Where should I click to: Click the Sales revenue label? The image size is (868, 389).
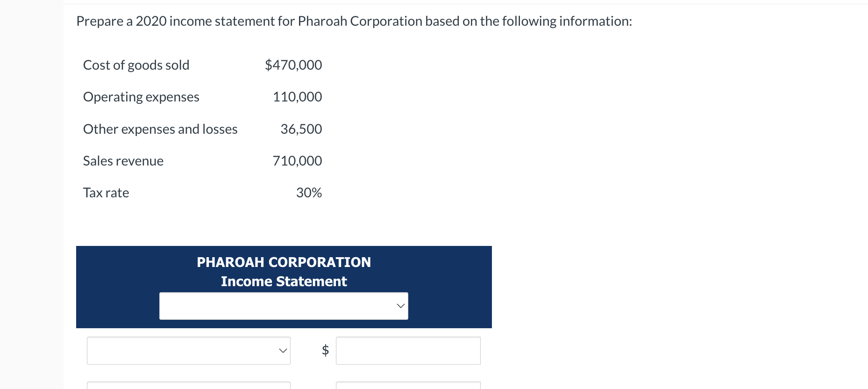[123, 161]
